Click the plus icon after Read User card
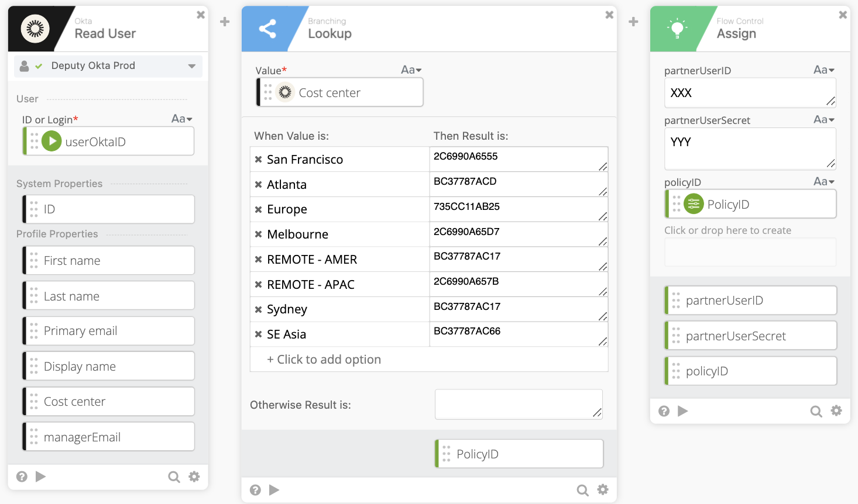 click(225, 22)
